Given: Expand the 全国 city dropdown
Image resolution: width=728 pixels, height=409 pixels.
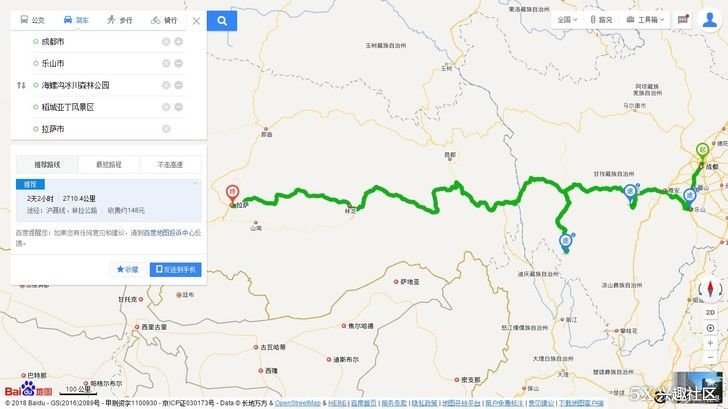Looking at the screenshot, I should [567, 19].
